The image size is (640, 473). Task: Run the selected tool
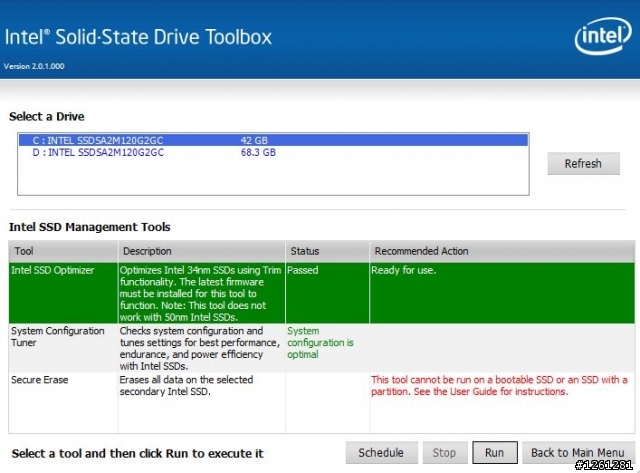[495, 453]
